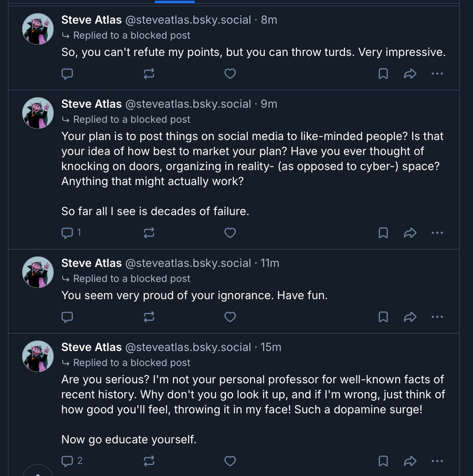
Task: Select the active feed tab indicator
Action: 175,2
